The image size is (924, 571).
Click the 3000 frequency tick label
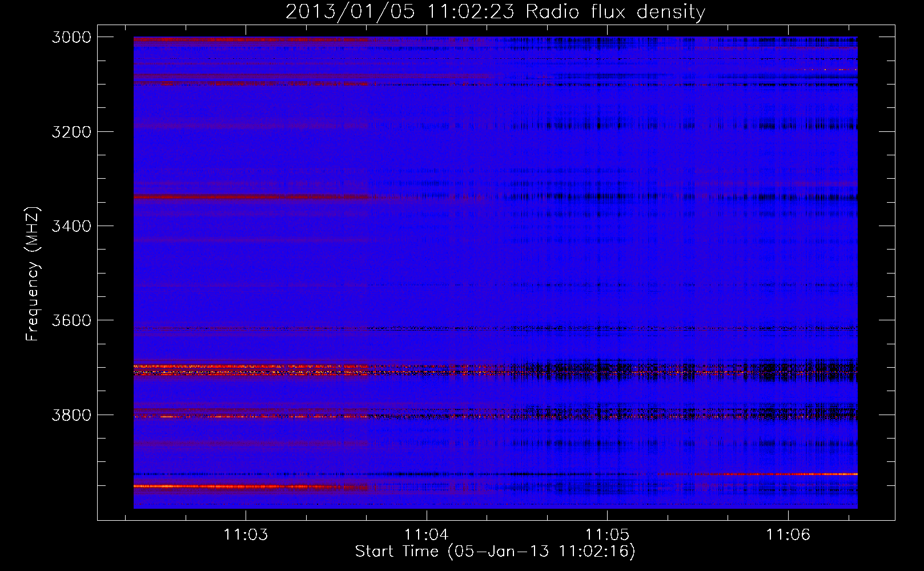click(71, 37)
